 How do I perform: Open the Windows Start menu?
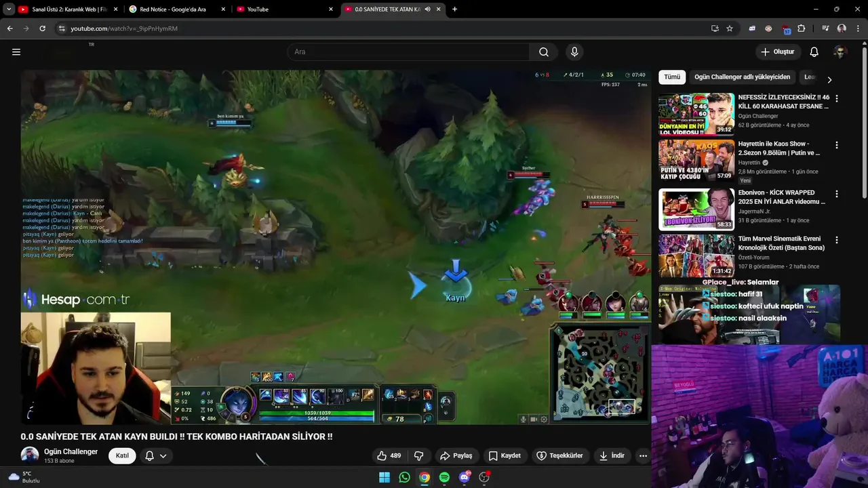[x=384, y=477]
